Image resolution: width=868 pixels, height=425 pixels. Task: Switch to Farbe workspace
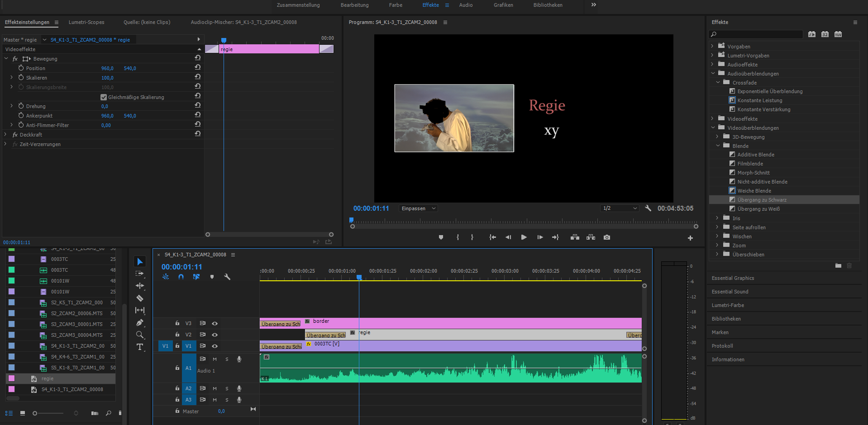pyautogui.click(x=396, y=5)
